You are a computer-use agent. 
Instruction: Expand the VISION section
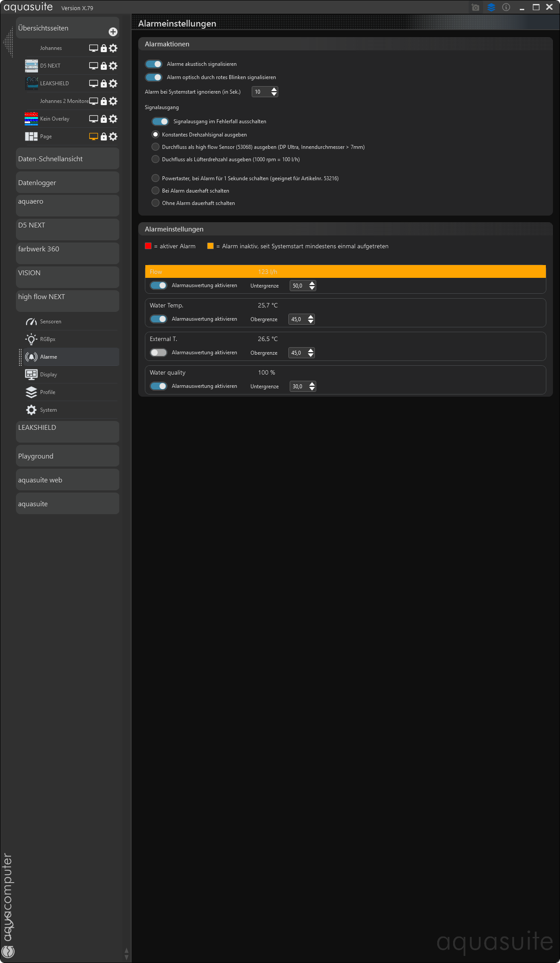[68, 277]
